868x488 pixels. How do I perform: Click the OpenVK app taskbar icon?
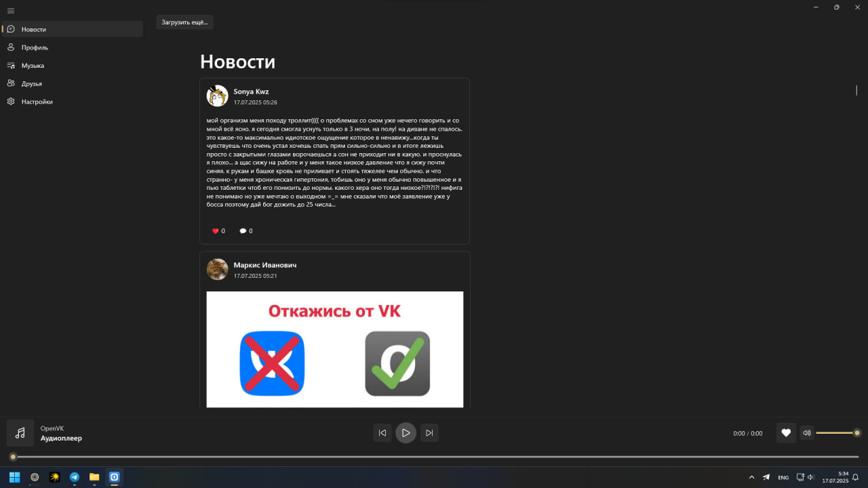(x=115, y=477)
